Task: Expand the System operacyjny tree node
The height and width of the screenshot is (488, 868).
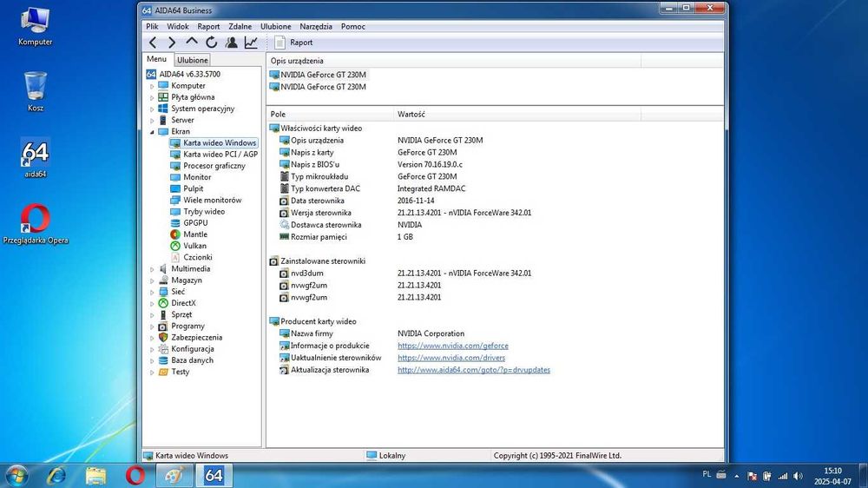Action: coord(152,109)
